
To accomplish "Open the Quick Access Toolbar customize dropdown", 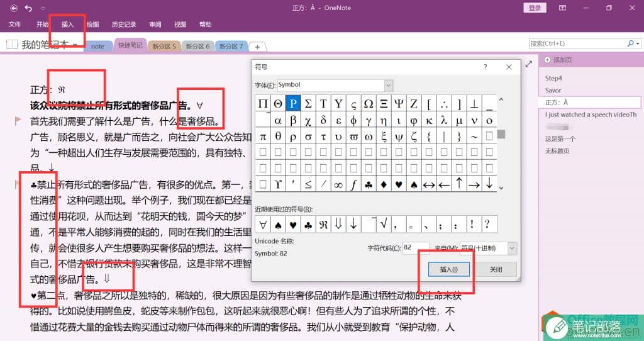I will (43, 8).
